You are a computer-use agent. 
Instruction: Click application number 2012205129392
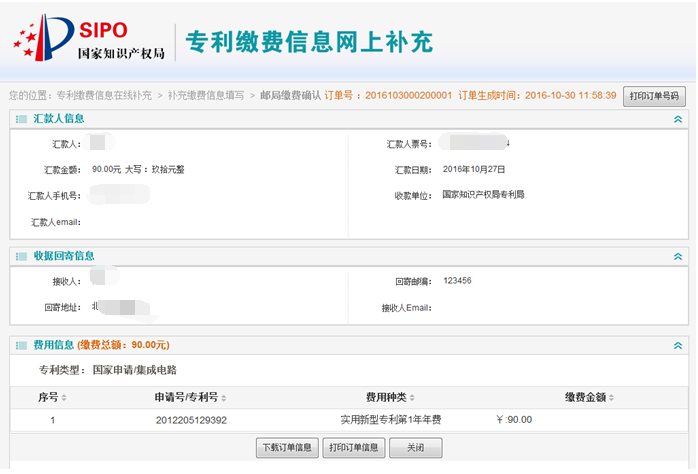[x=191, y=420]
